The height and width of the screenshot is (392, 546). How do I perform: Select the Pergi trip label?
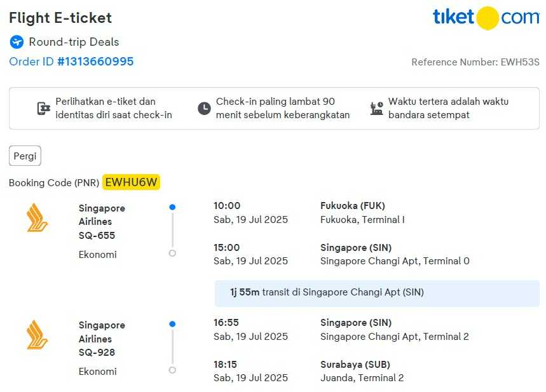(x=25, y=156)
